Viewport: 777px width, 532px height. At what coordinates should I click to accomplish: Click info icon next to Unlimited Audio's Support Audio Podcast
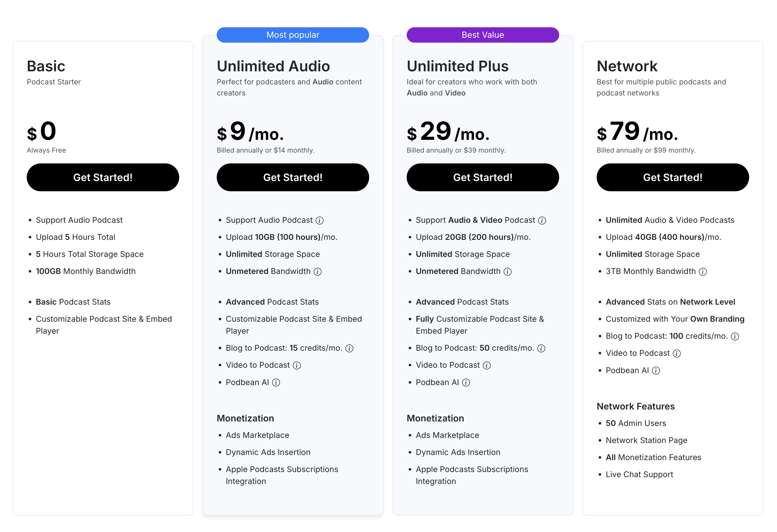pyautogui.click(x=320, y=221)
